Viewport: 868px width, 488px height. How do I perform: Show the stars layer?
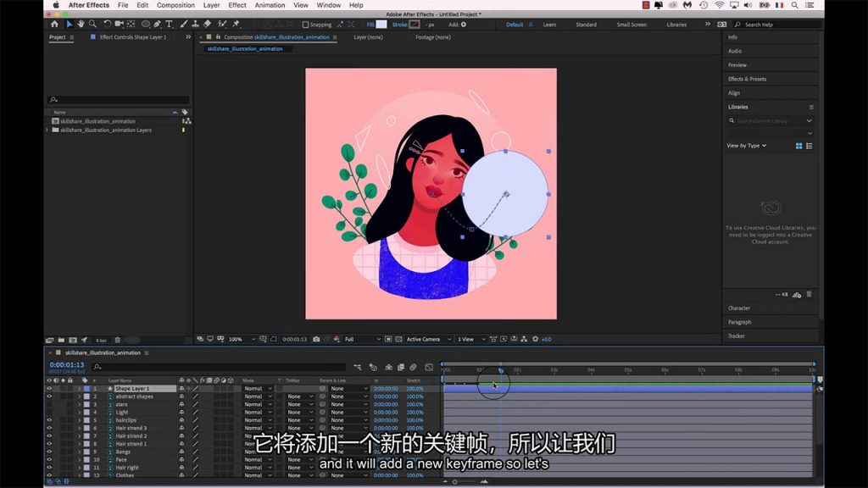pos(49,404)
